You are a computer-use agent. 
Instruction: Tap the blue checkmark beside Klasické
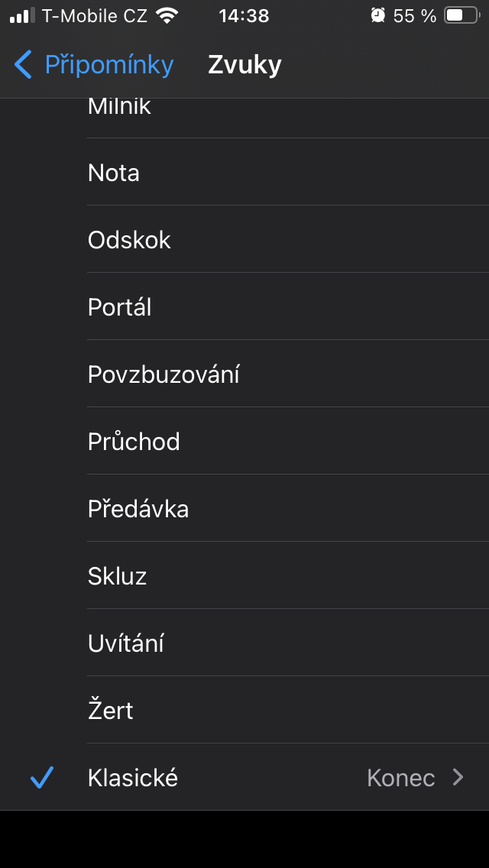click(x=41, y=778)
